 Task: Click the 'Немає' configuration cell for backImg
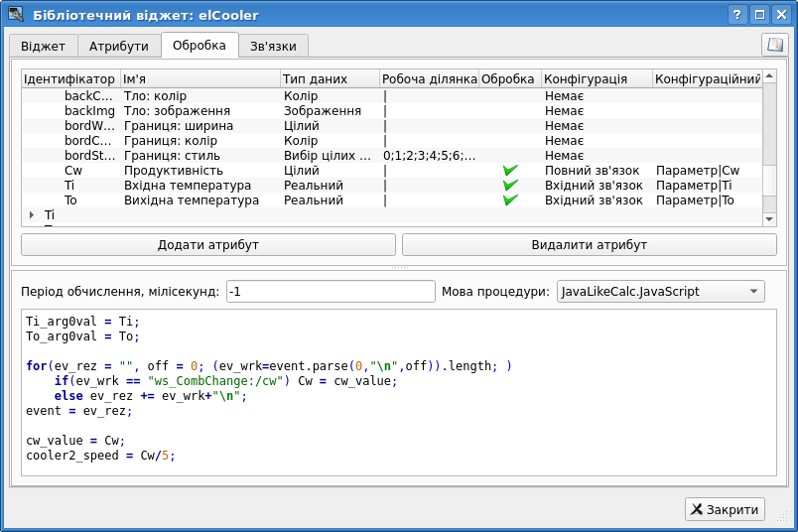564,111
